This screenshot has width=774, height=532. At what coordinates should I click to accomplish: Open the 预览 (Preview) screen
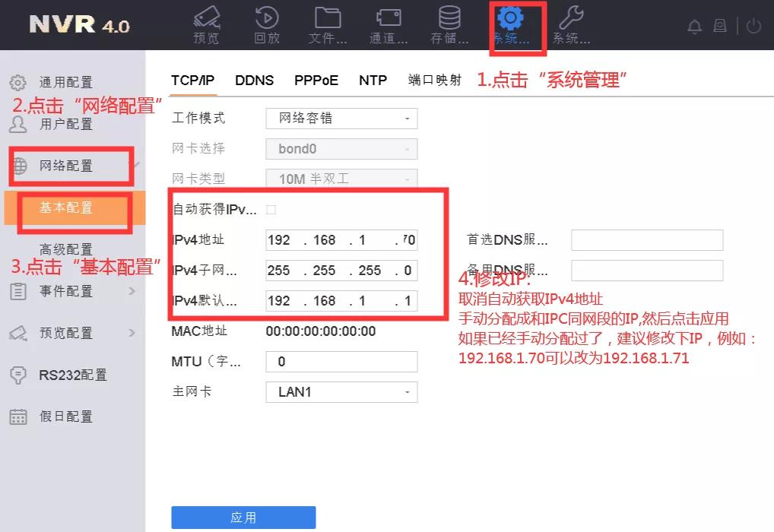coord(205,24)
